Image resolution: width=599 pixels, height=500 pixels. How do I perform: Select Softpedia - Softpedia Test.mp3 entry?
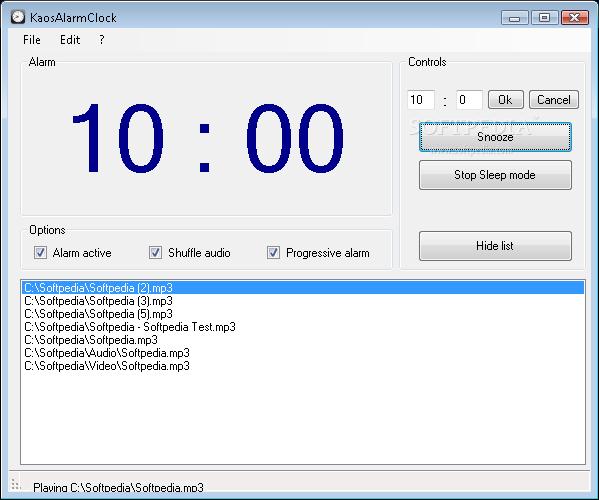point(303,327)
